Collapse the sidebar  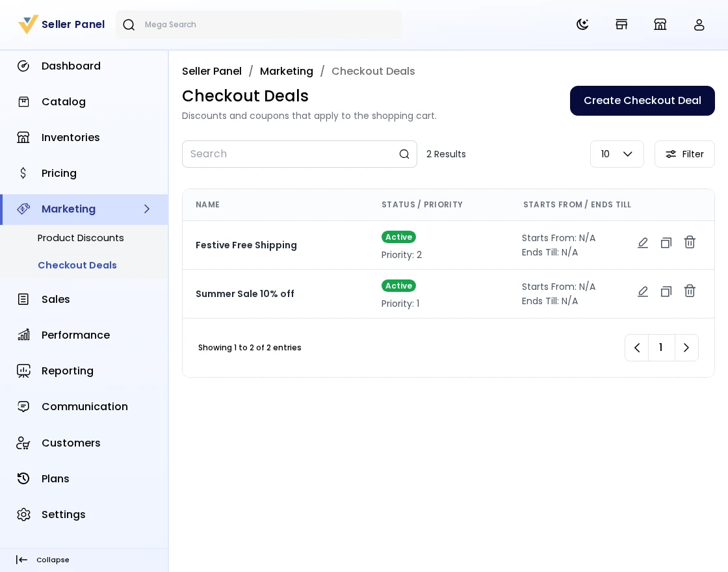[43, 560]
